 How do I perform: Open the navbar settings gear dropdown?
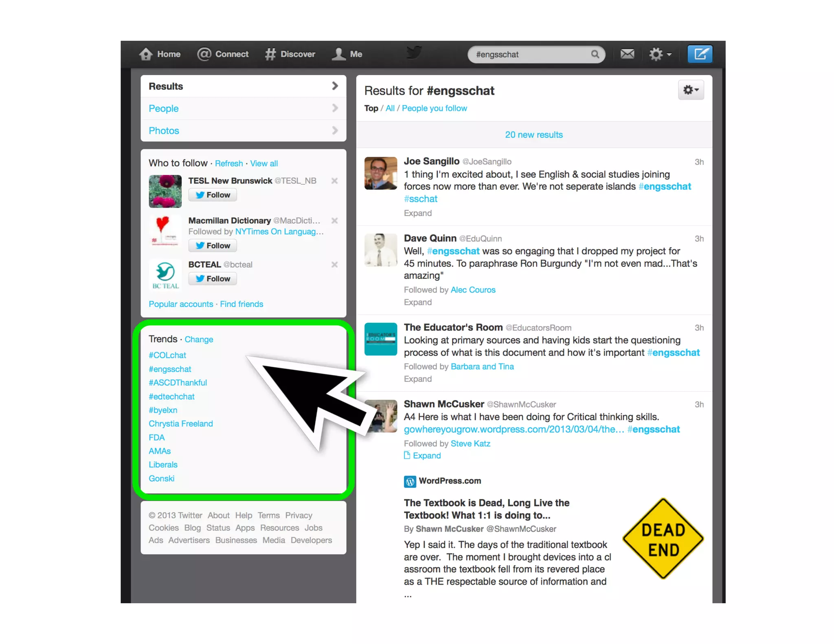(x=660, y=54)
